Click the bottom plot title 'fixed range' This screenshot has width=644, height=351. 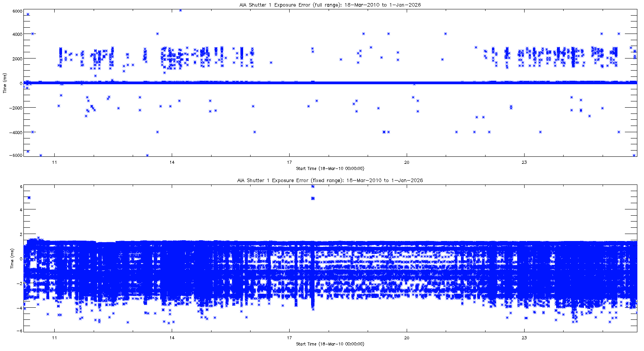pyautogui.click(x=330, y=181)
